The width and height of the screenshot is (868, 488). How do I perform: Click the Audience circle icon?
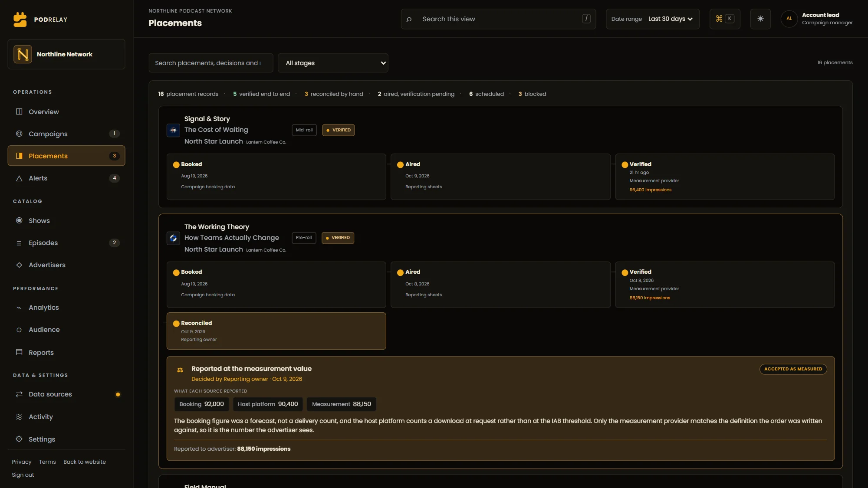[19, 330]
